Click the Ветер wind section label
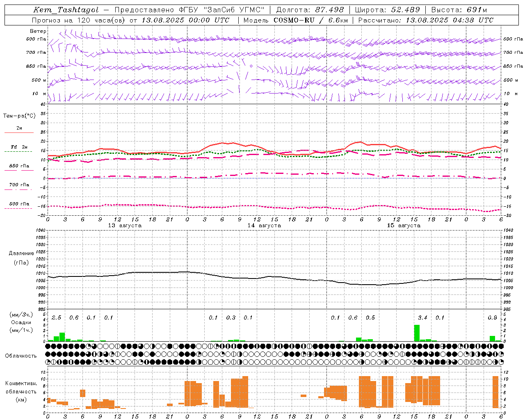525x420 pixels. click(38, 31)
